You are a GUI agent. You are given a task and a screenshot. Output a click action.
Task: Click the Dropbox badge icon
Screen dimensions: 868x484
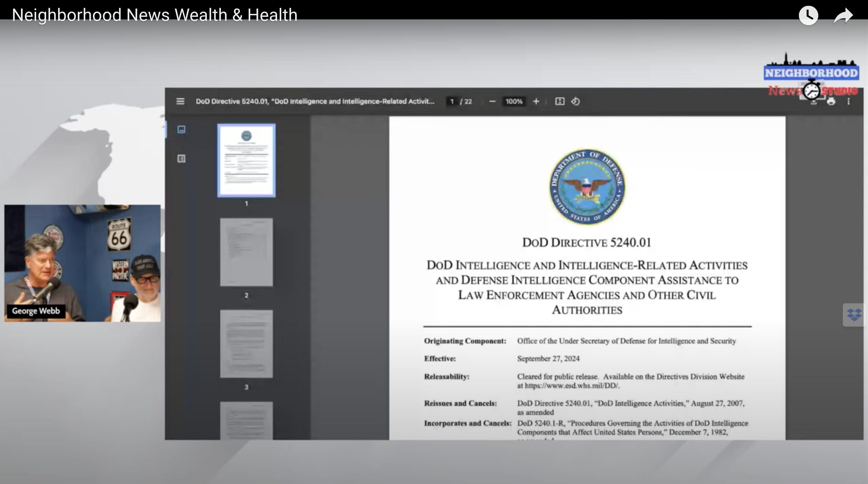tap(854, 315)
